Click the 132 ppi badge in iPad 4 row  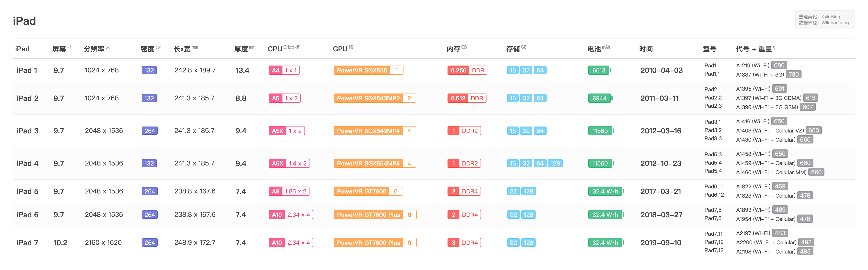(149, 164)
